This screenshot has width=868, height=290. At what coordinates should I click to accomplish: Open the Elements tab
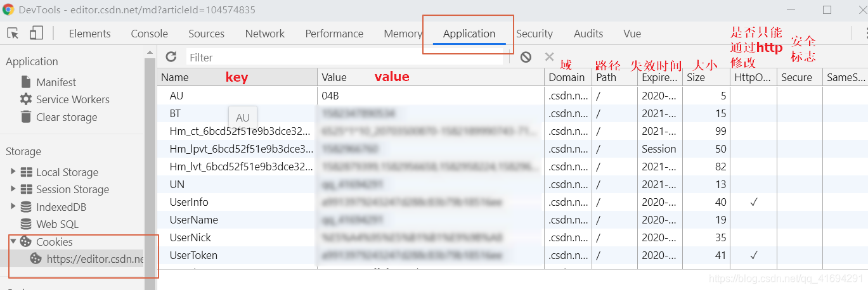(89, 34)
